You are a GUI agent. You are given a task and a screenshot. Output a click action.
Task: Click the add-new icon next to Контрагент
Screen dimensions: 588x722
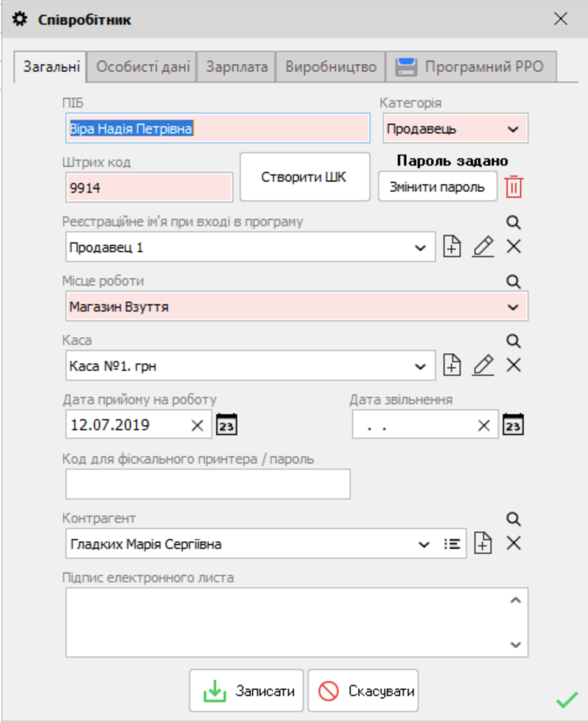pyautogui.click(x=483, y=544)
